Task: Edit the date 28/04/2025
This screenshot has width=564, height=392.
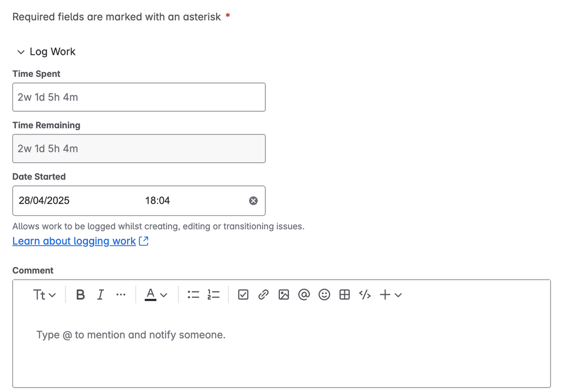Action: [x=44, y=201]
